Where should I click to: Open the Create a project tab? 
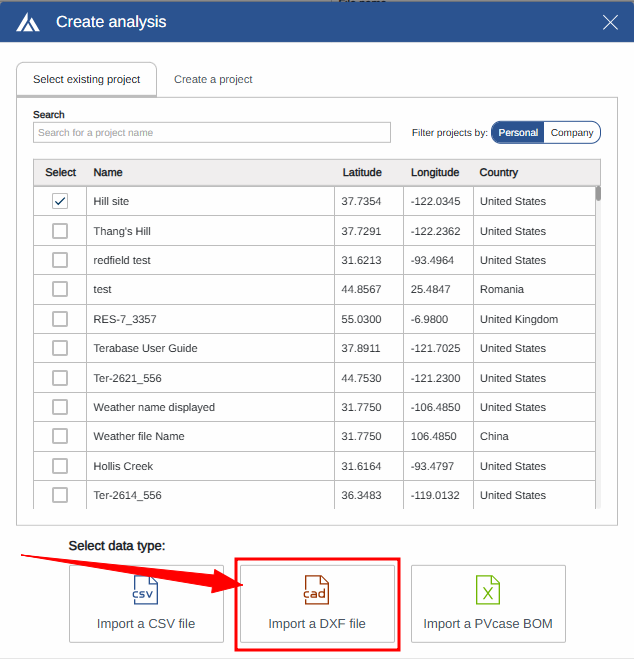click(x=213, y=79)
